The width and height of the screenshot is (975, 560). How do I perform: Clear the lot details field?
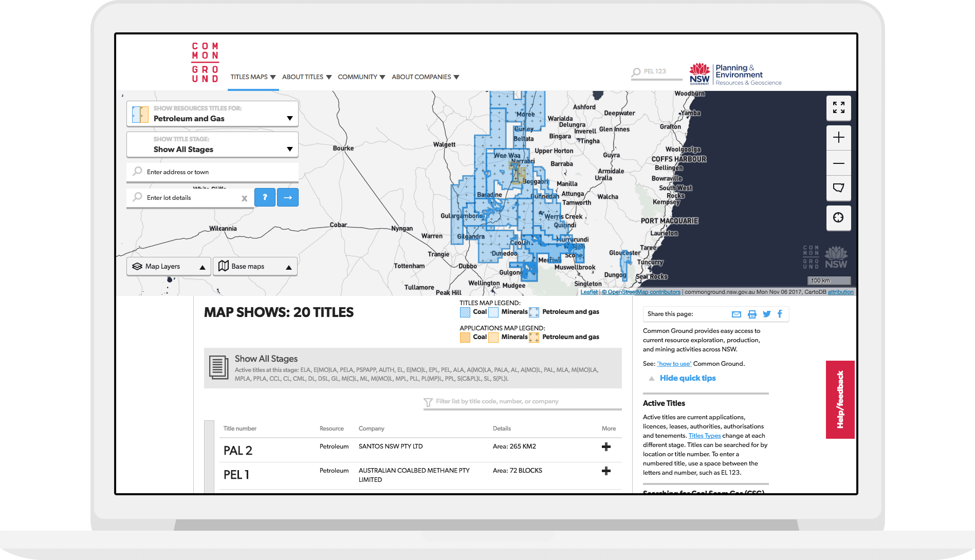tap(244, 198)
